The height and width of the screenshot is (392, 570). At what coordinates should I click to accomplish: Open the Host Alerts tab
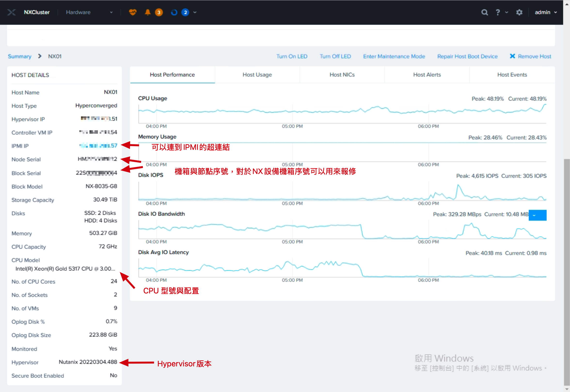[427, 75]
